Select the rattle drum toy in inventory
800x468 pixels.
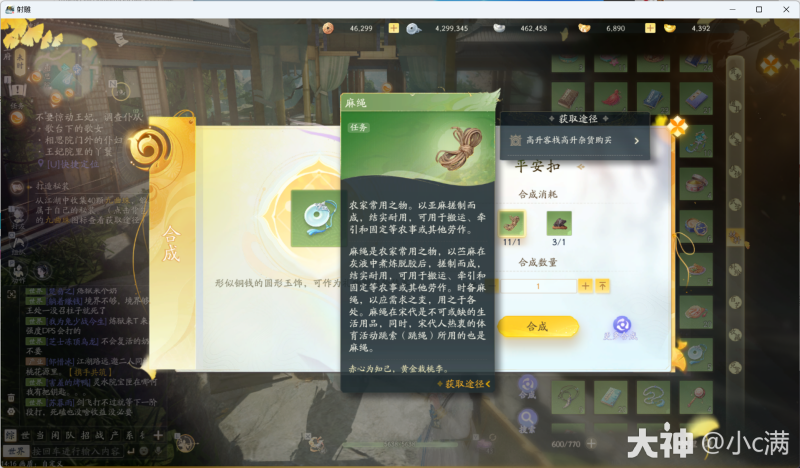(696, 397)
